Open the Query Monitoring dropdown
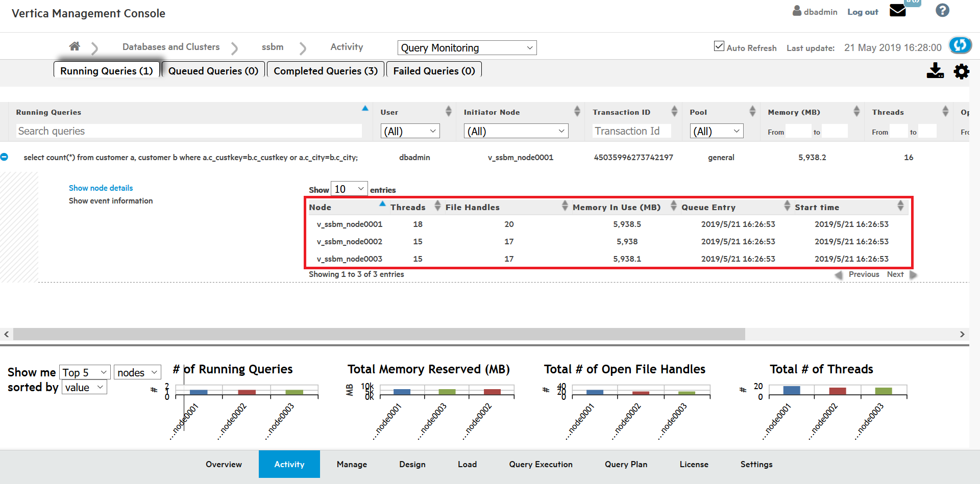 [467, 48]
